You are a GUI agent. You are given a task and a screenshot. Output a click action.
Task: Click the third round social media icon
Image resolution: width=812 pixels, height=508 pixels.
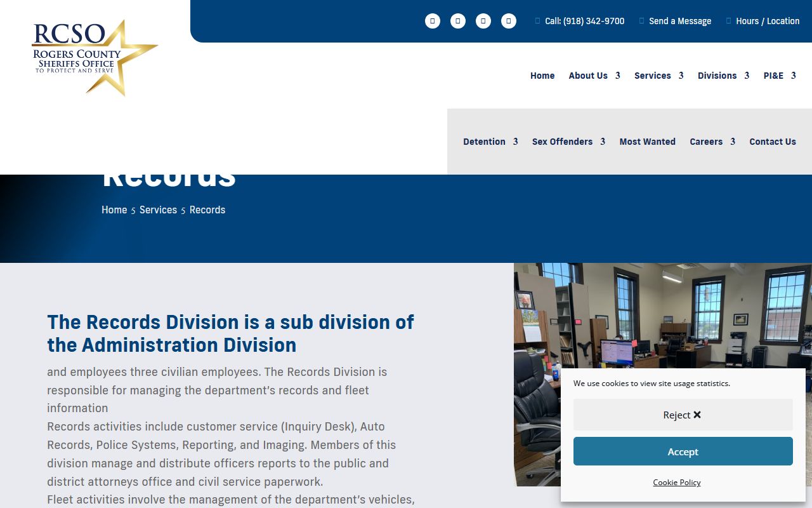click(x=483, y=21)
